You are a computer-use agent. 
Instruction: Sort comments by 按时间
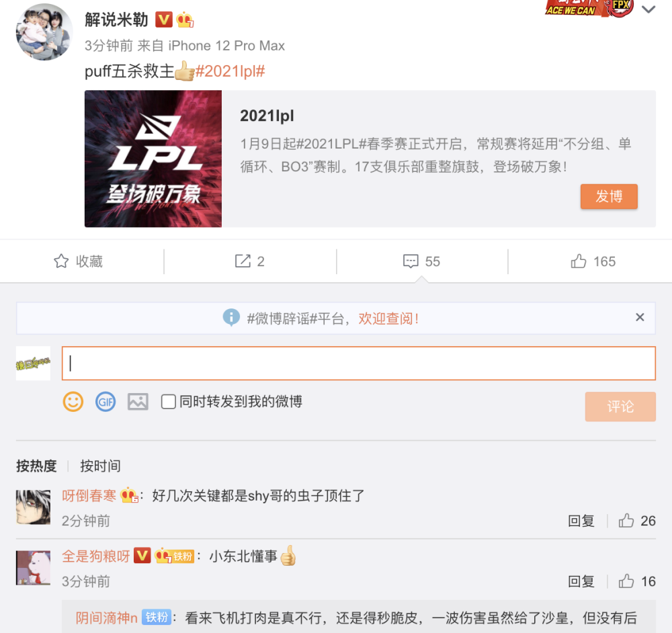tap(100, 466)
